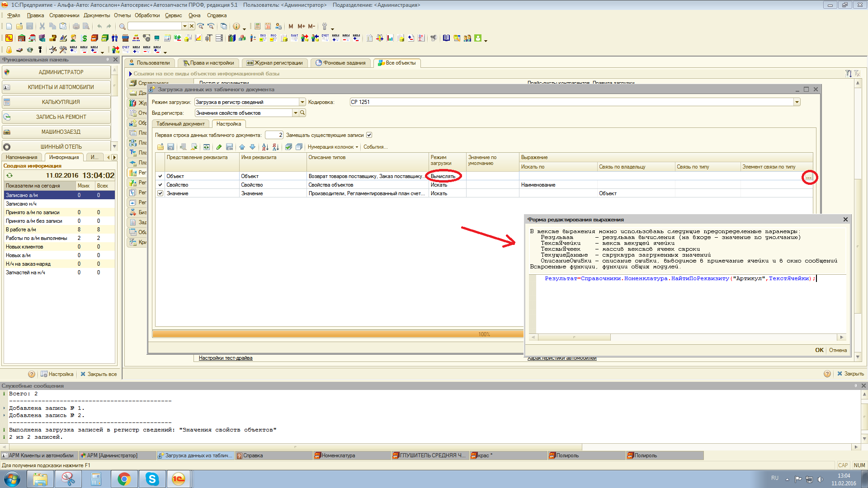Screen dimensions: 868x488
Task: Toggle the checkbox in the Значение row
Action: tap(160, 193)
